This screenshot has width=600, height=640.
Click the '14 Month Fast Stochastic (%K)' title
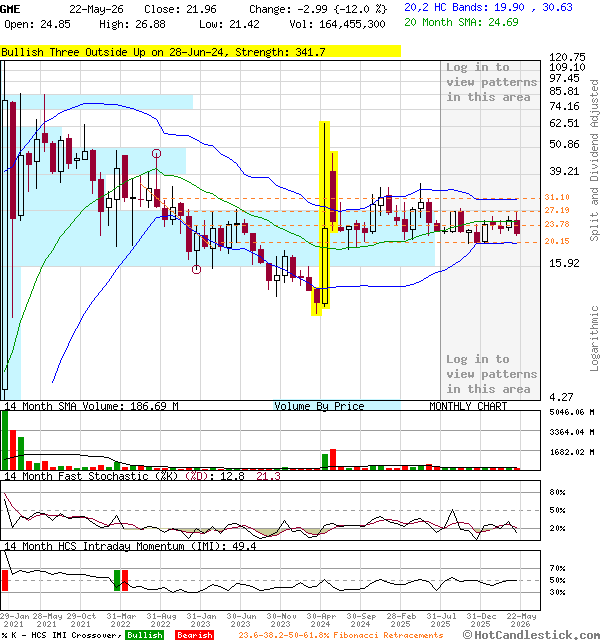pyautogui.click(x=91, y=476)
